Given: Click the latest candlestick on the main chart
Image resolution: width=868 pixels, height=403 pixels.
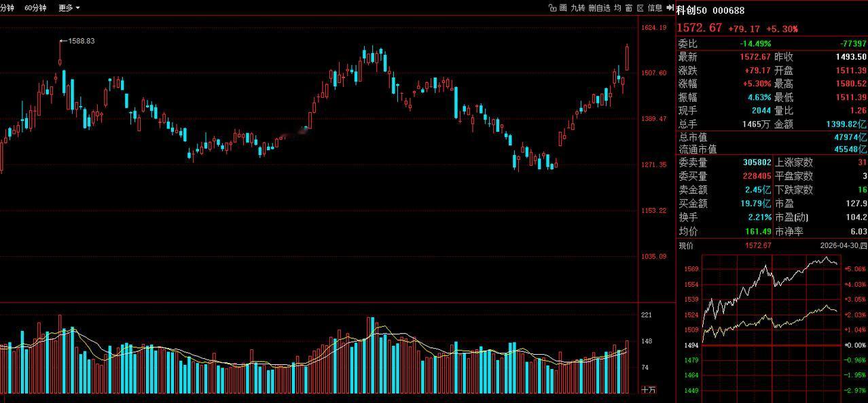Looking at the screenshot, I should pos(627,58).
